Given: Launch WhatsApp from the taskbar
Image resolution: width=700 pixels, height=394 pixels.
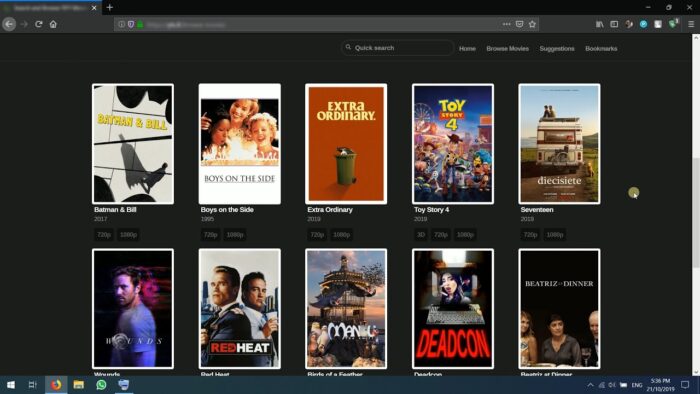Looking at the screenshot, I should click(x=101, y=384).
